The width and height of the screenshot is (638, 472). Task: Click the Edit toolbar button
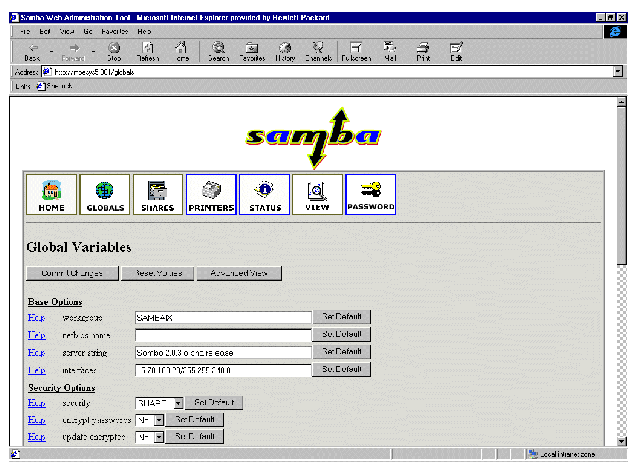point(456,52)
